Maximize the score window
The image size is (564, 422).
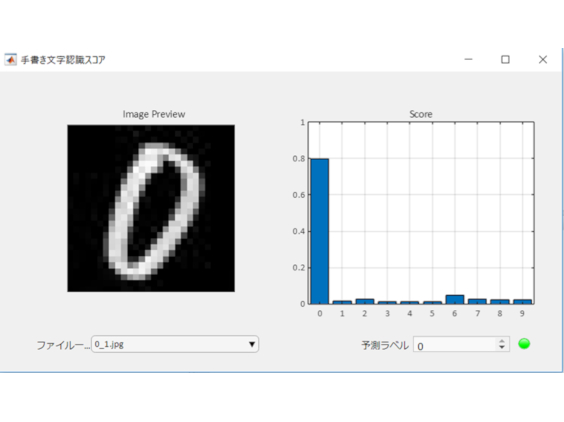(505, 59)
